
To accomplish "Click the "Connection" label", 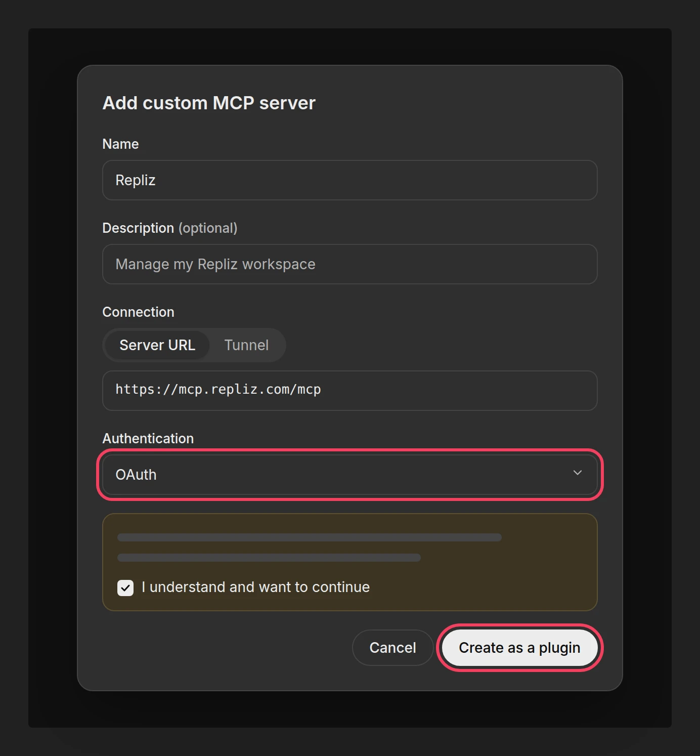I will [x=138, y=312].
